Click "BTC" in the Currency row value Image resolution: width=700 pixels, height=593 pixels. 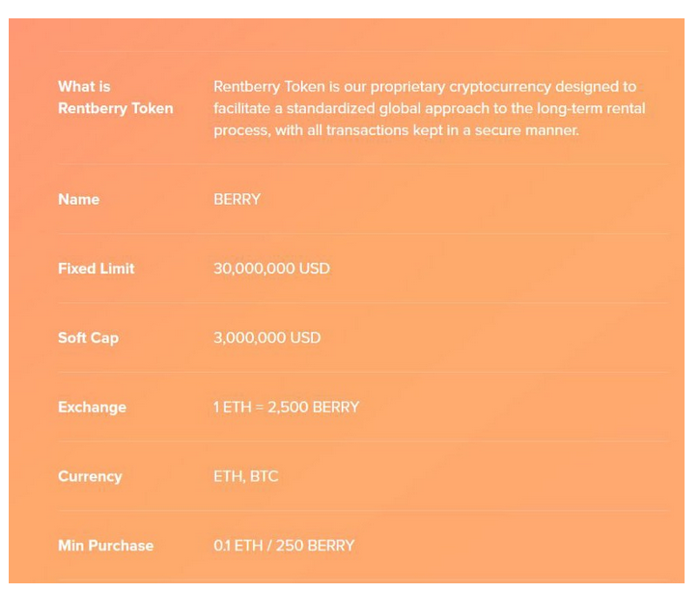[x=264, y=476]
